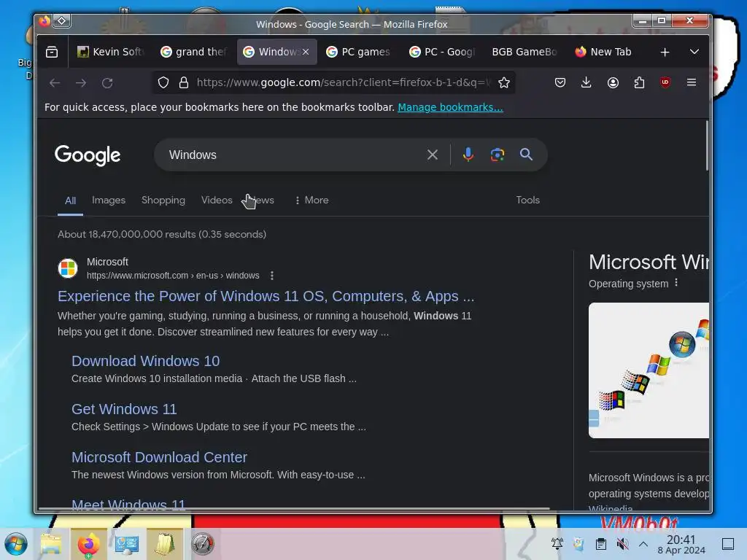This screenshot has height=560, width=747.
Task: Reload the current page
Action: pos(107,83)
